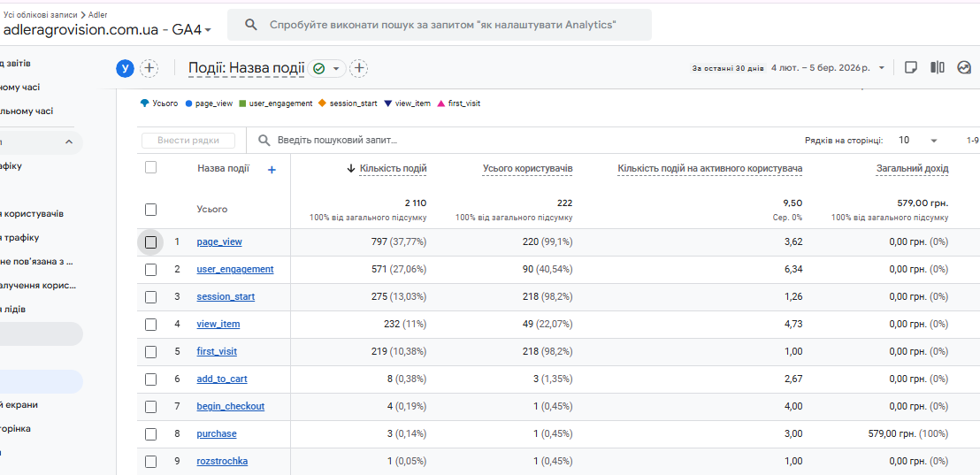Screen dimensions: 980x475
Task: Select the purchase row checkbox
Action: (150, 434)
